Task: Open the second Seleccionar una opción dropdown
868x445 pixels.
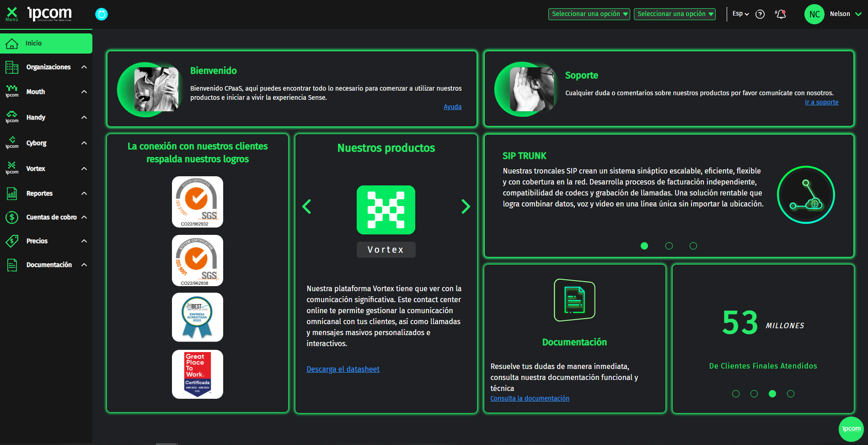Action: click(x=675, y=14)
